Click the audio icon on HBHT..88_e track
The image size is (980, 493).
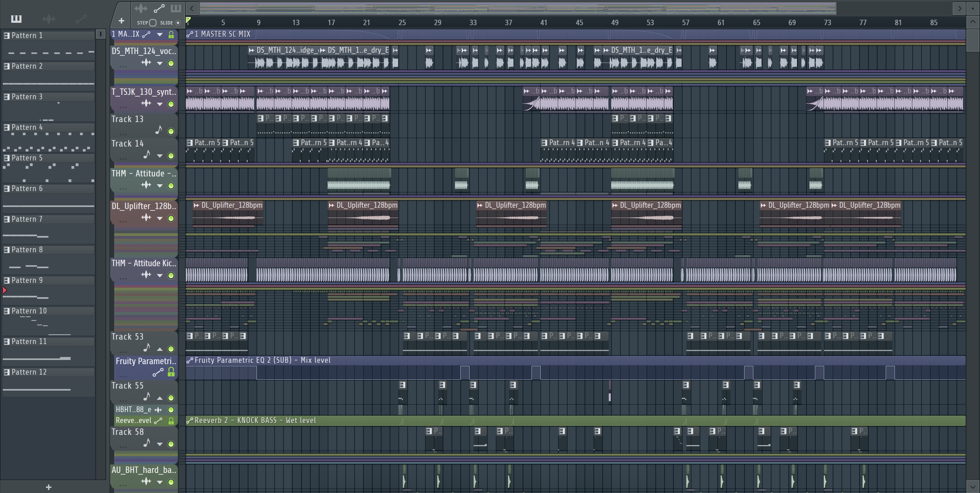(158, 410)
